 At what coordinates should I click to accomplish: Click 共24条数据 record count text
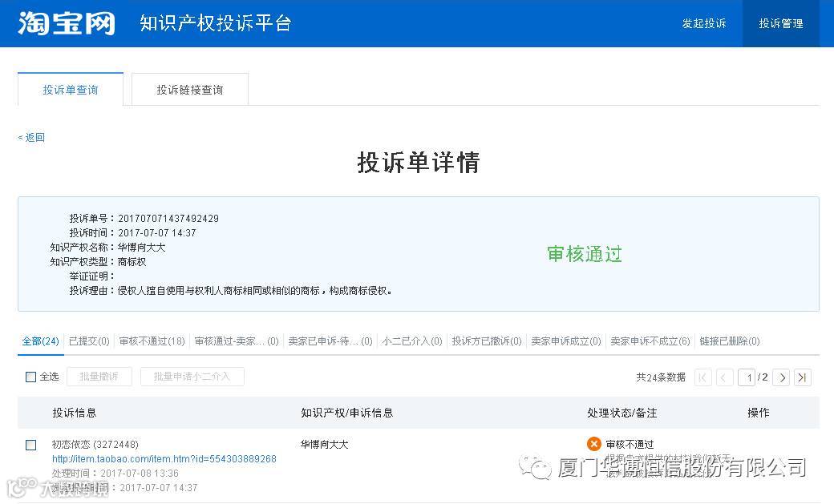coord(661,377)
